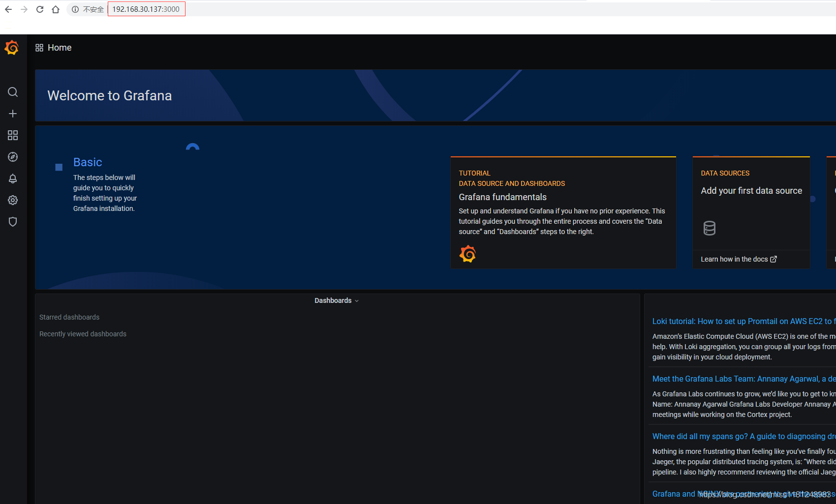
Task: Open the Search dashboards magnifier icon
Action: (13, 92)
